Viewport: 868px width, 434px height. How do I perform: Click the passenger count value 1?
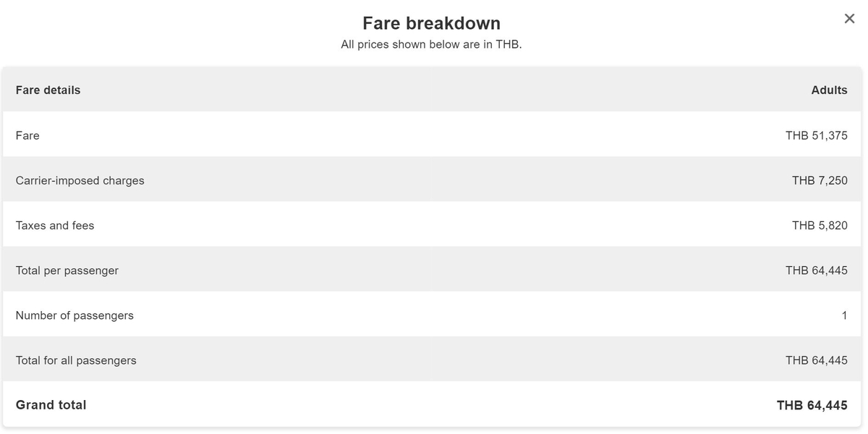click(x=844, y=315)
